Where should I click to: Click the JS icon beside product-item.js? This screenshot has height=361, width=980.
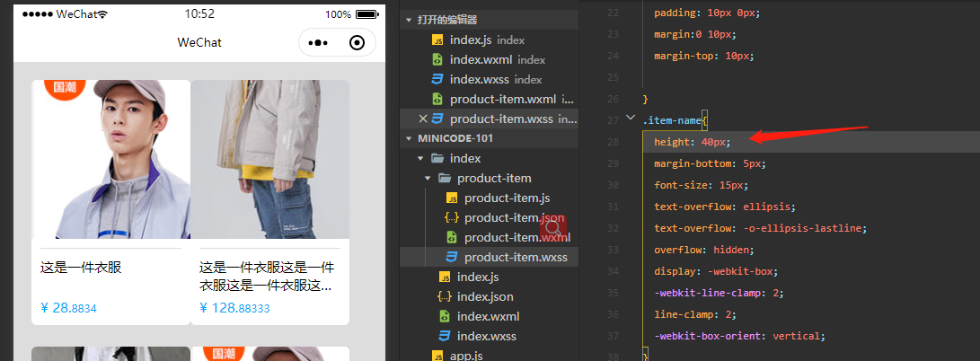(x=452, y=198)
